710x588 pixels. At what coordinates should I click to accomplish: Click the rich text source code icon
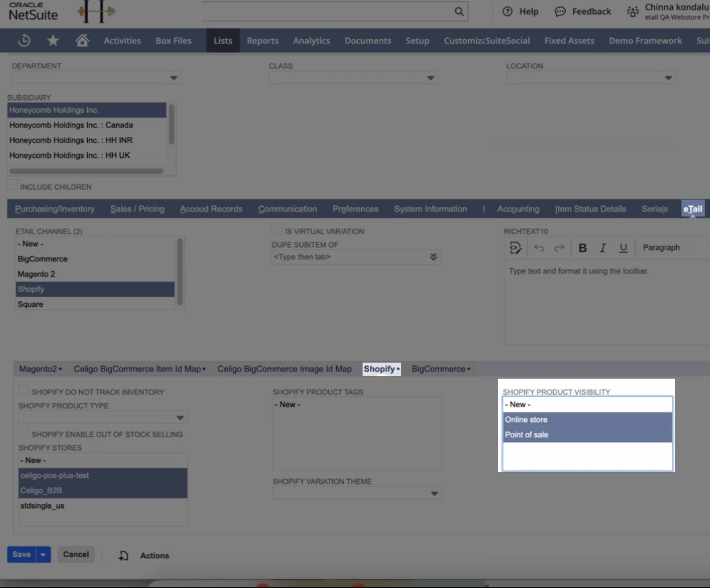coord(515,248)
